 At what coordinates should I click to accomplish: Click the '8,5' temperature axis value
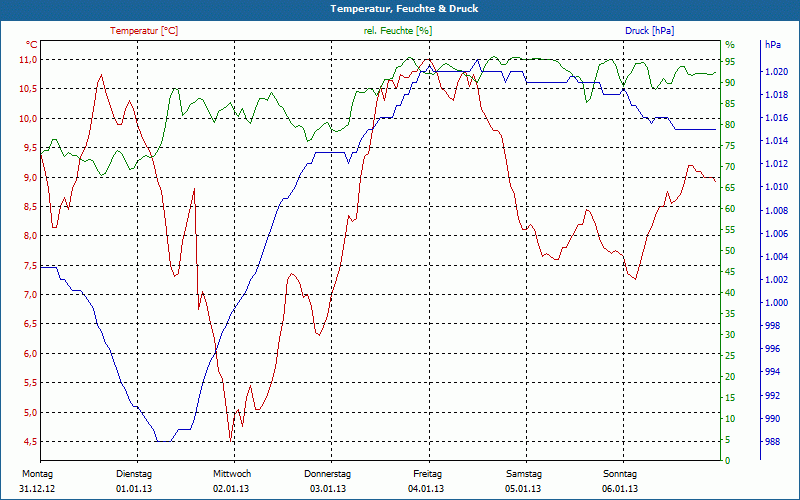30,207
